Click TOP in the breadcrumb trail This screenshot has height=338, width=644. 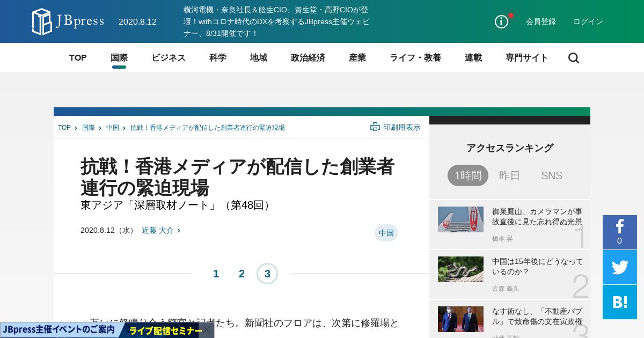[64, 128]
